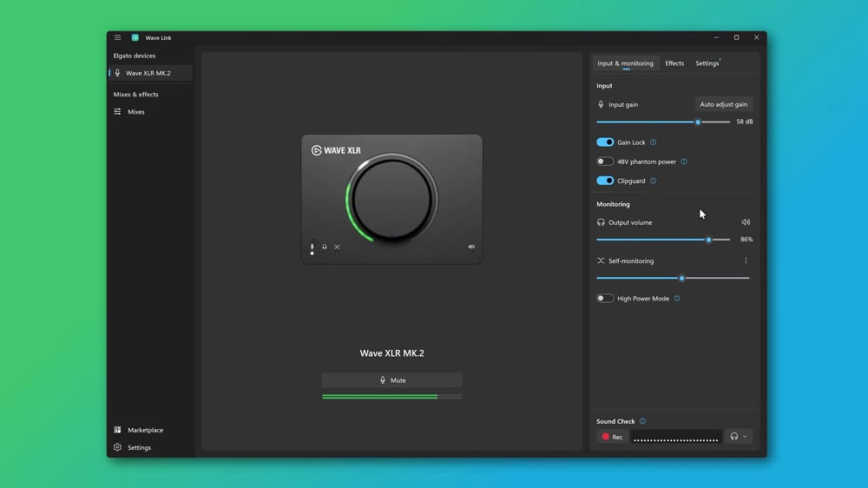Click Auto adjust gain button
This screenshot has width=868, height=488.
pos(724,104)
